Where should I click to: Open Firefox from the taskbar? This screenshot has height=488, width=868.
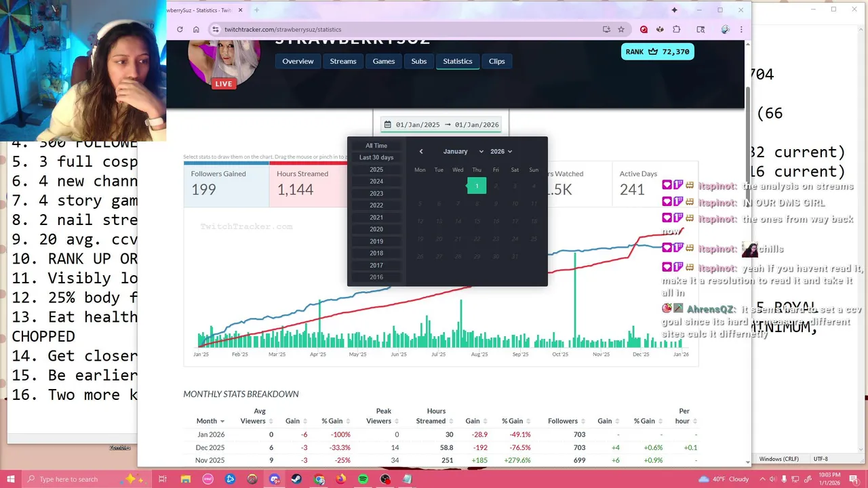[x=340, y=479]
